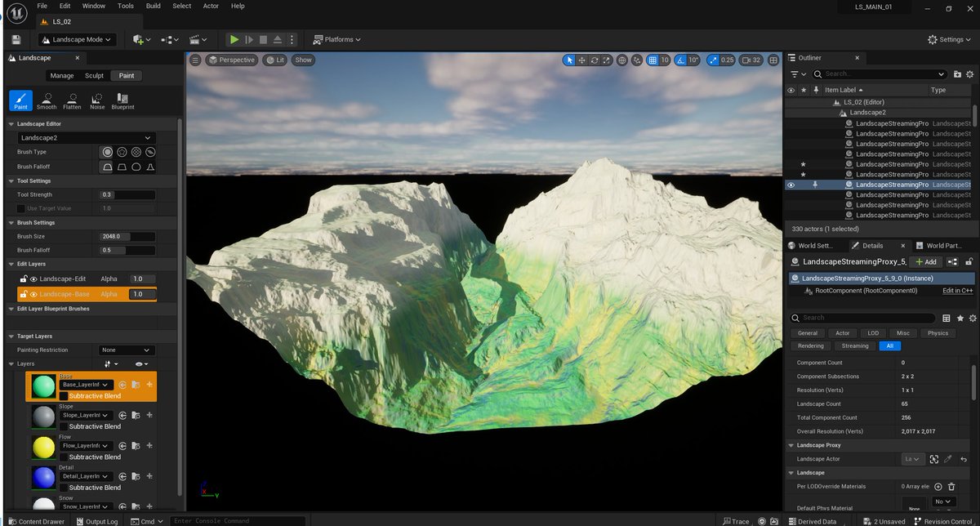Click Outliner add folder icon
This screenshot has height=526, width=980.
click(956, 74)
